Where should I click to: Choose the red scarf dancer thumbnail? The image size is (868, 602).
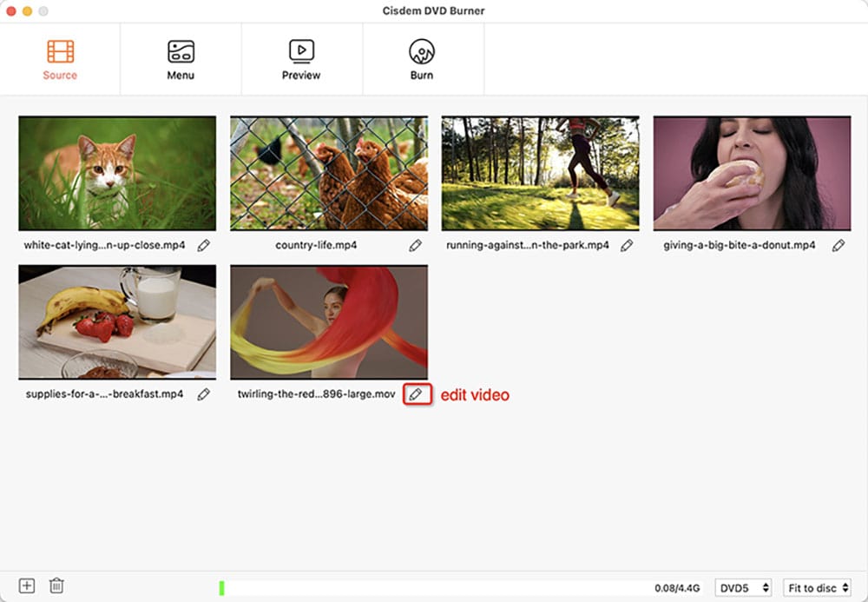click(329, 322)
